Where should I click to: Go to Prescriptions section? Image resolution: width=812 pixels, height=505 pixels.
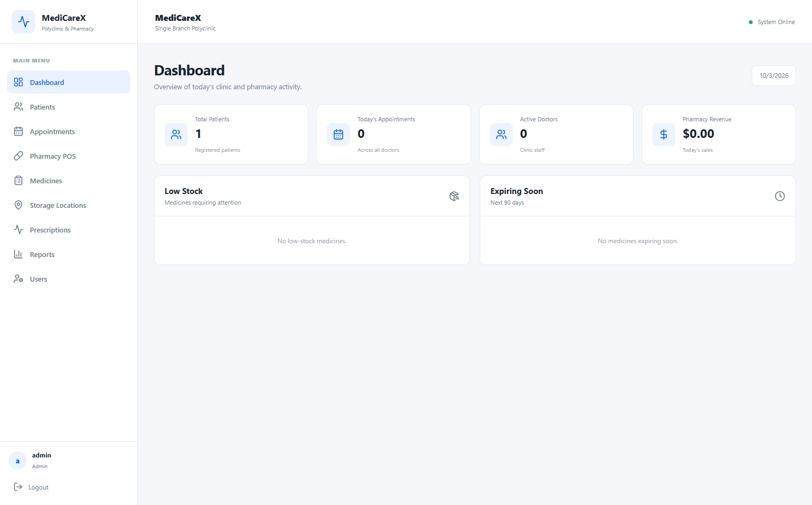coord(68,230)
